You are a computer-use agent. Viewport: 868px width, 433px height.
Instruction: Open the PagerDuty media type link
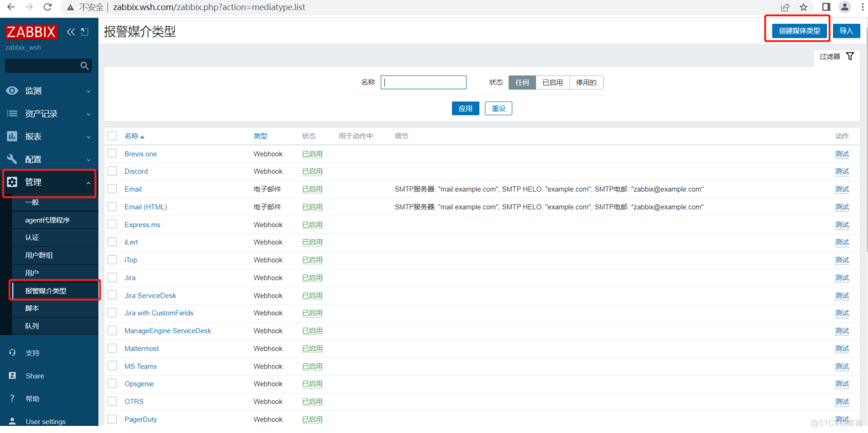click(x=141, y=419)
